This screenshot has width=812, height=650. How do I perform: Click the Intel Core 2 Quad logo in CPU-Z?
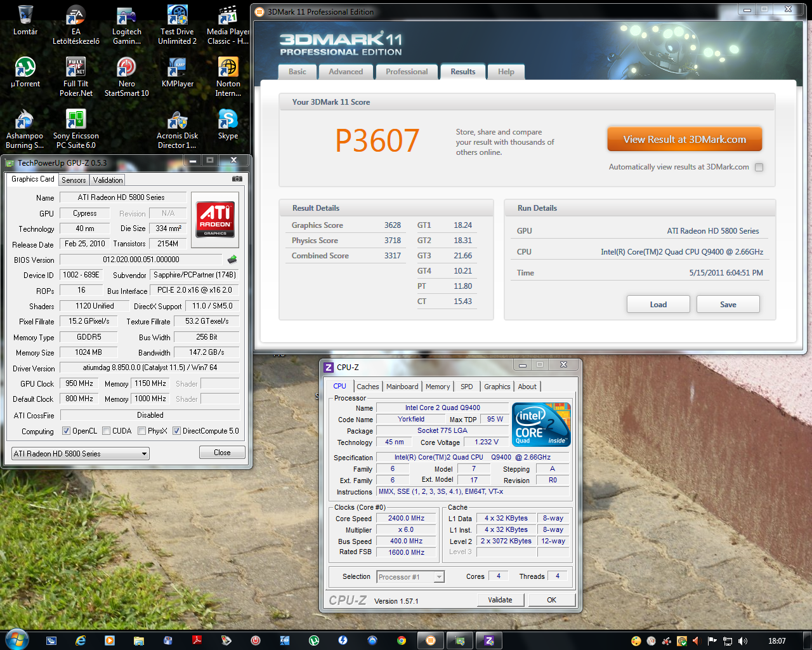541,424
